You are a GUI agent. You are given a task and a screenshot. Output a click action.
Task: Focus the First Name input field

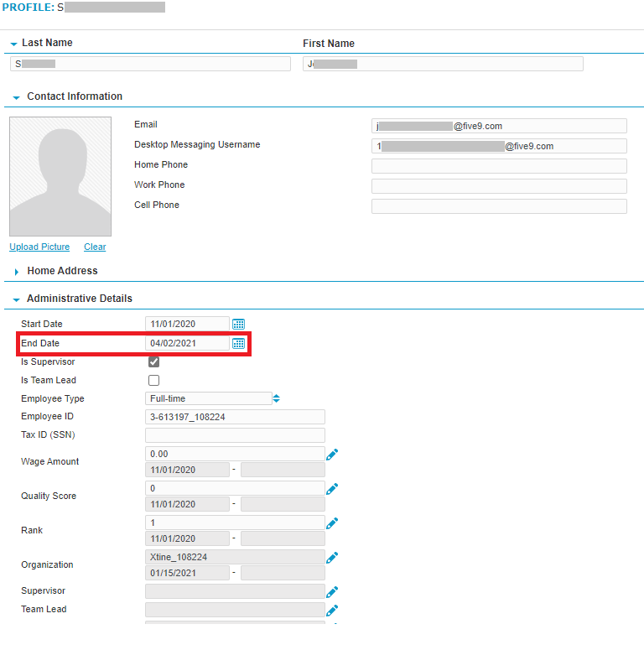coord(443,64)
